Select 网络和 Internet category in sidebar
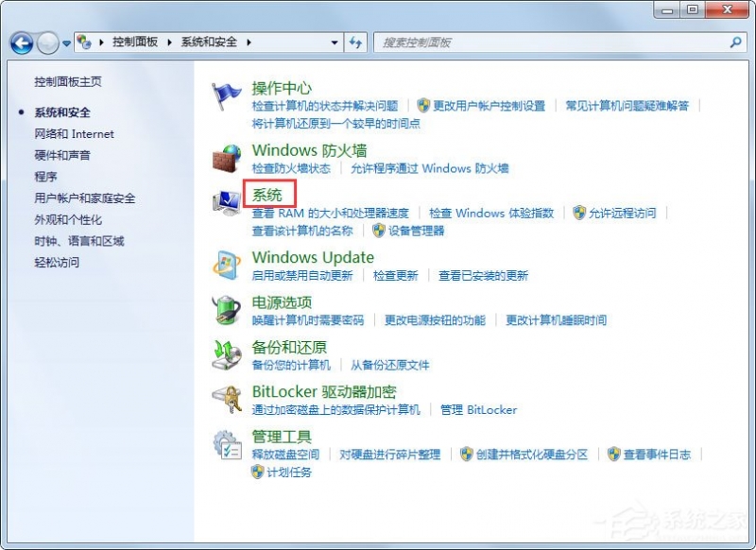 coord(75,134)
